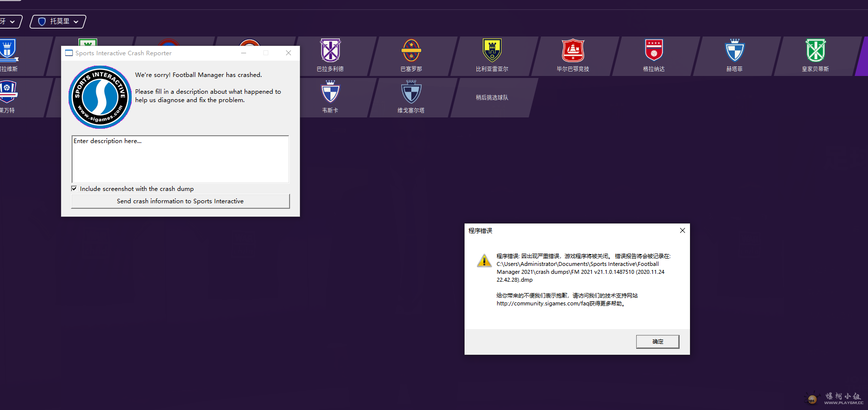The height and width of the screenshot is (410, 868).
Task: Open the 托莫里 dropdown
Action: 58,21
